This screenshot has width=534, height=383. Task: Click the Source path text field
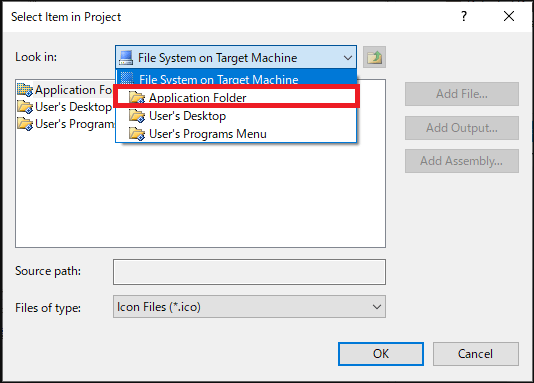(x=249, y=272)
